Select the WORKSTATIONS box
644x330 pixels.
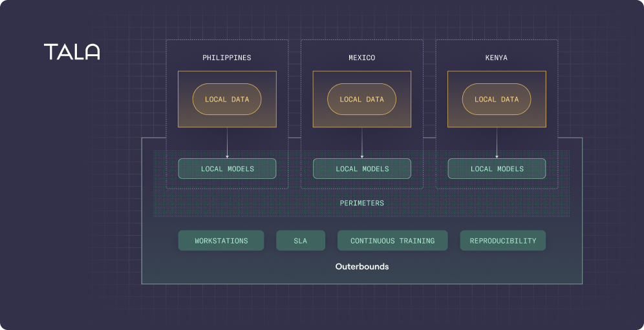click(221, 240)
